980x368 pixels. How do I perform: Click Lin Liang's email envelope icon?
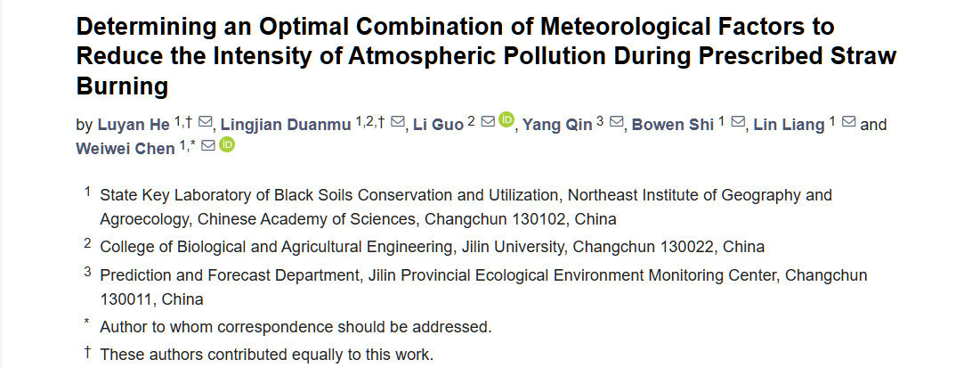(848, 122)
